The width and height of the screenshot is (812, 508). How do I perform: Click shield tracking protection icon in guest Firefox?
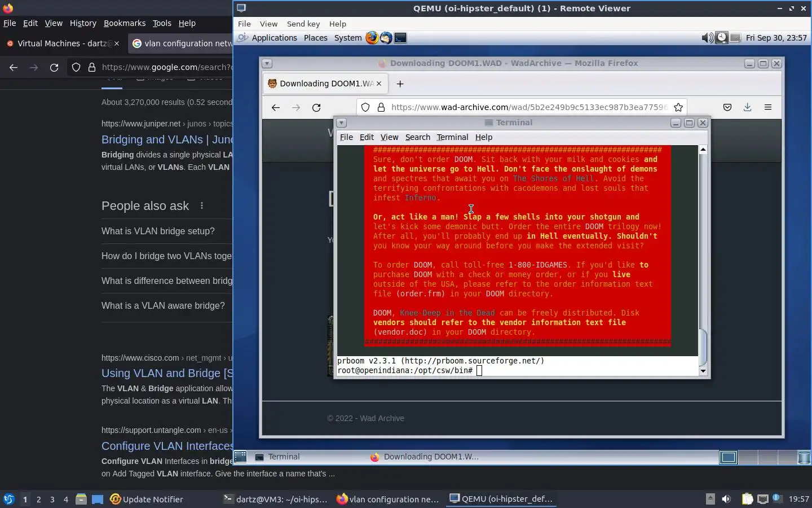[365, 107]
